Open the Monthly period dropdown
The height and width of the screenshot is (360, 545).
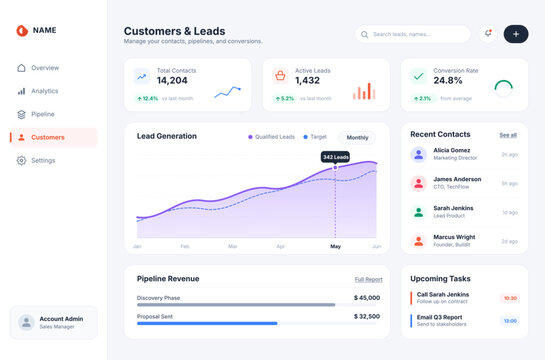(x=357, y=138)
